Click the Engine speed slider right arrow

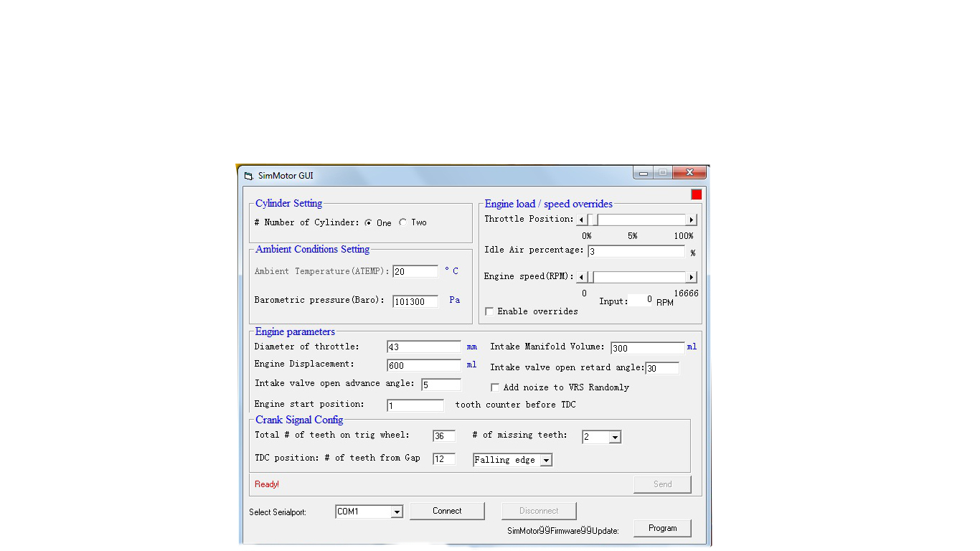click(692, 277)
